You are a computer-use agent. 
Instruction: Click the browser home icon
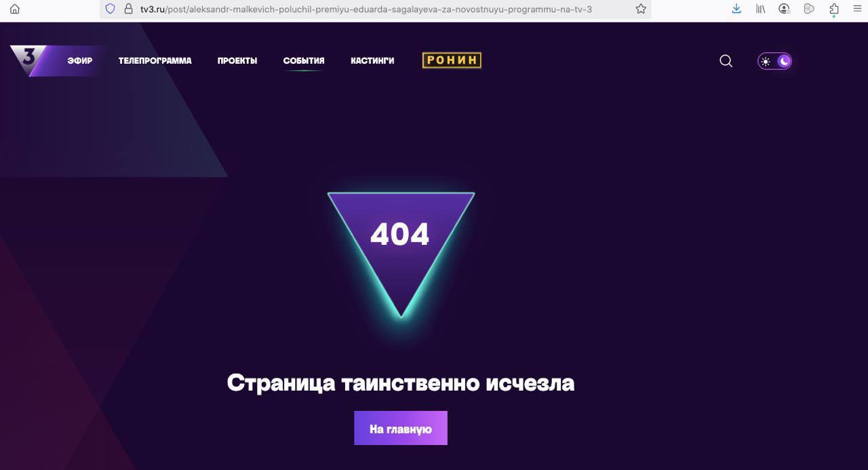point(15,9)
